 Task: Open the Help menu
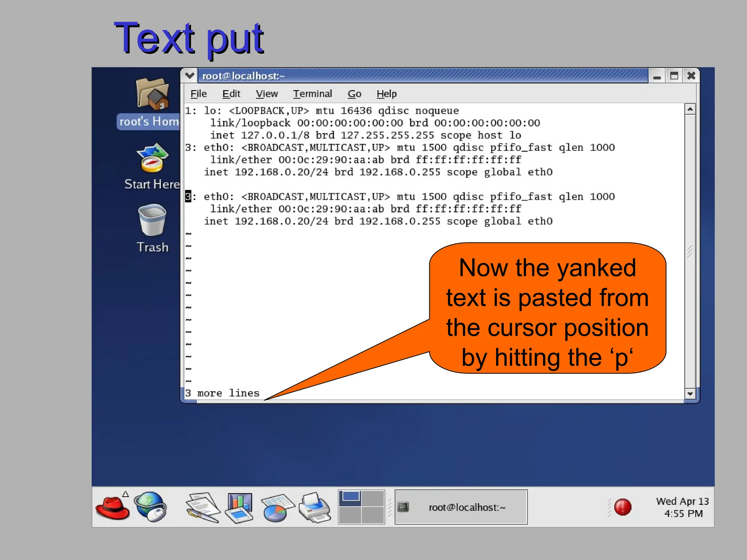tap(387, 94)
